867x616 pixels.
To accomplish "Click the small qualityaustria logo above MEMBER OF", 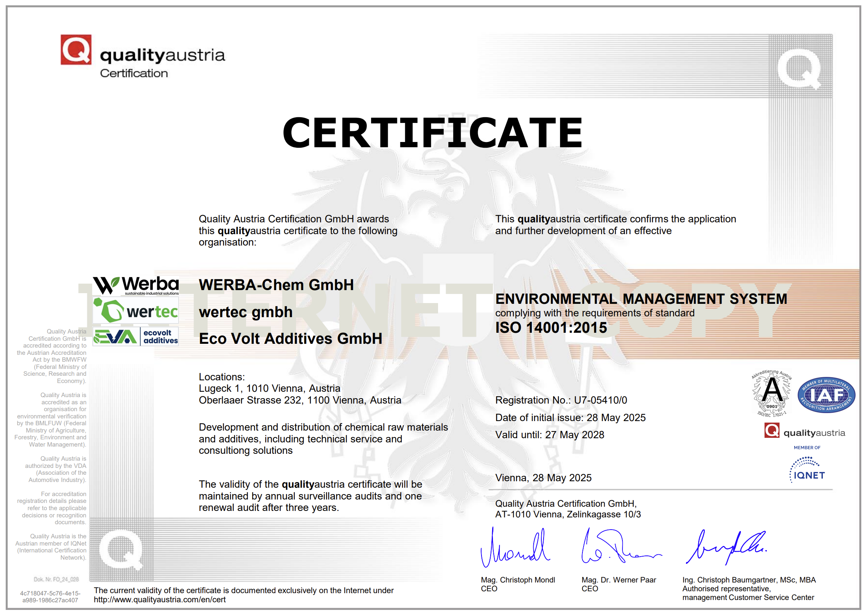I will [x=805, y=431].
